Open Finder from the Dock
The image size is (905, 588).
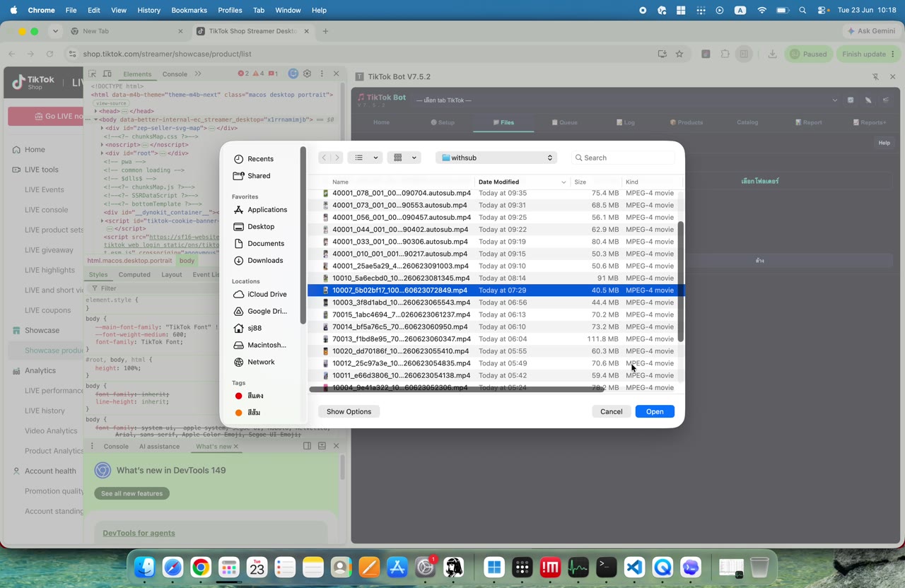[145, 567]
